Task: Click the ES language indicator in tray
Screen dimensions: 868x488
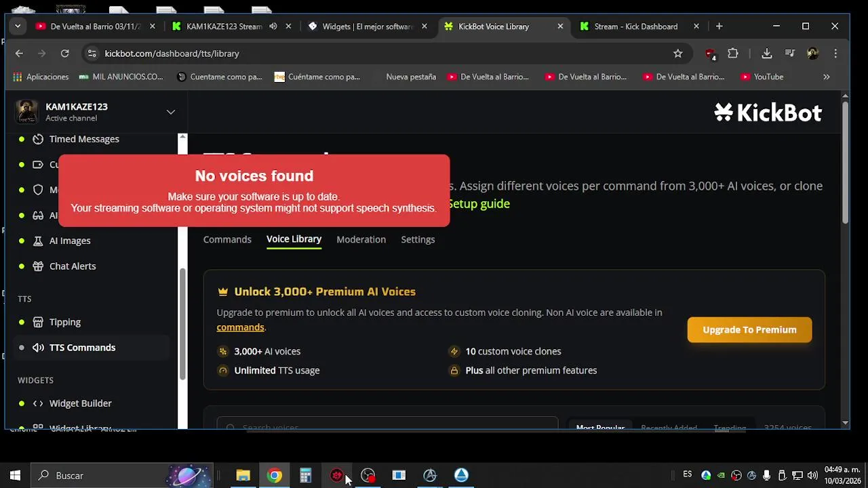Action: point(688,474)
